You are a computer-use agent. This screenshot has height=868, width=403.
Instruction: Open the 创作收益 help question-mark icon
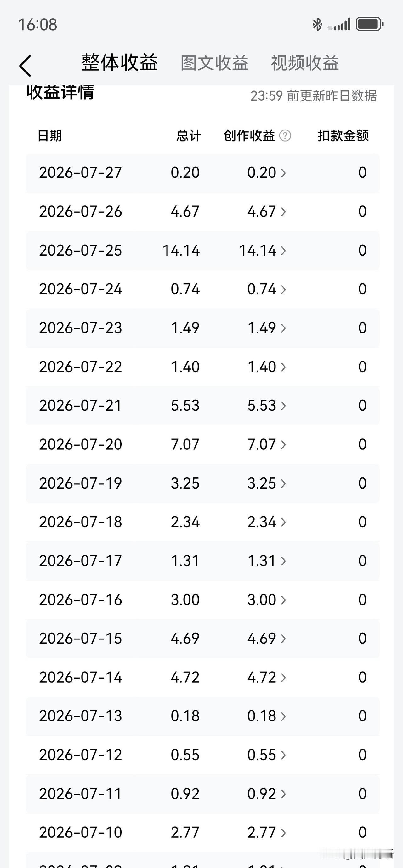(x=285, y=136)
